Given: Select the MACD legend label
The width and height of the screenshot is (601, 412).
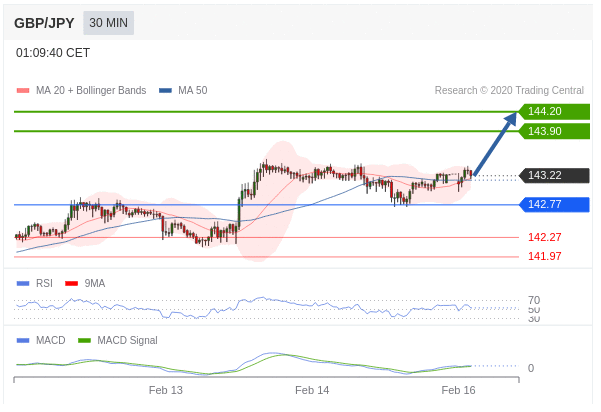Looking at the screenshot, I should click(51, 340).
